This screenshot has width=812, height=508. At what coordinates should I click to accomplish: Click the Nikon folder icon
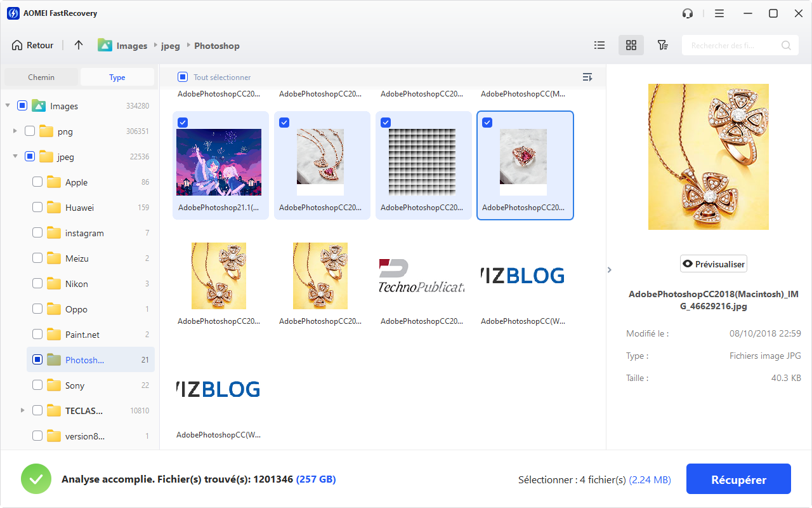pyautogui.click(x=54, y=284)
